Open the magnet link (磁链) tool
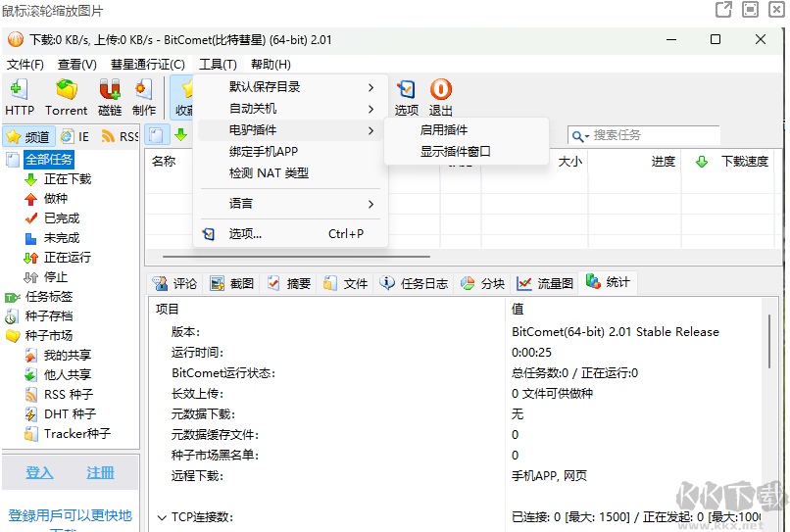This screenshot has height=532, width=790. click(110, 97)
